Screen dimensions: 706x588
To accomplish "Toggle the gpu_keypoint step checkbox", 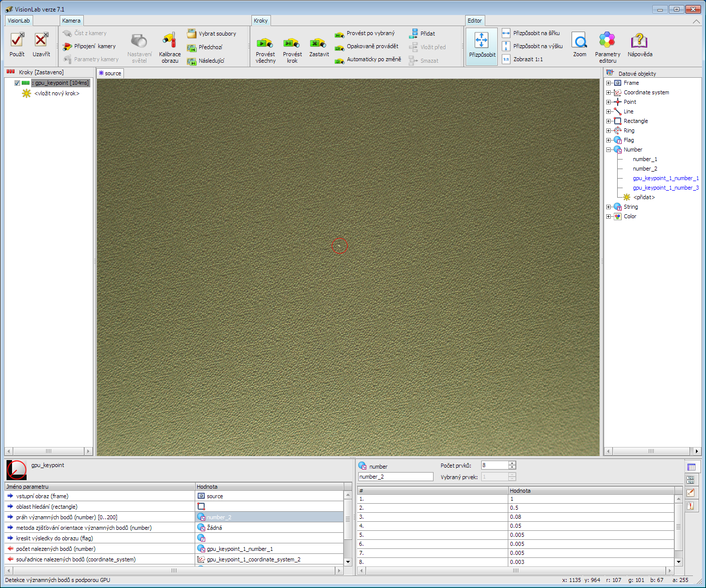I will pos(17,83).
